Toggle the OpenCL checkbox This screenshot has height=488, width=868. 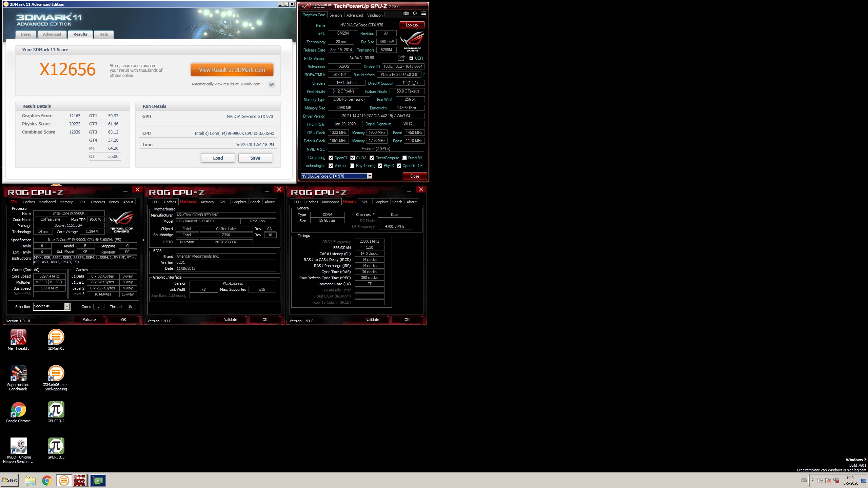[x=331, y=158]
